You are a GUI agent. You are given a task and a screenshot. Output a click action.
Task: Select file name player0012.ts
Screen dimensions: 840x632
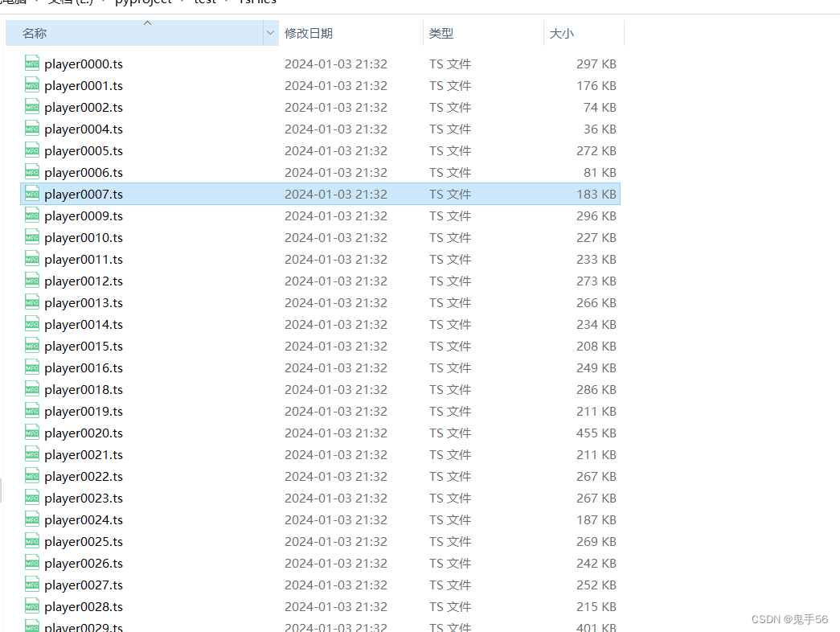point(84,281)
